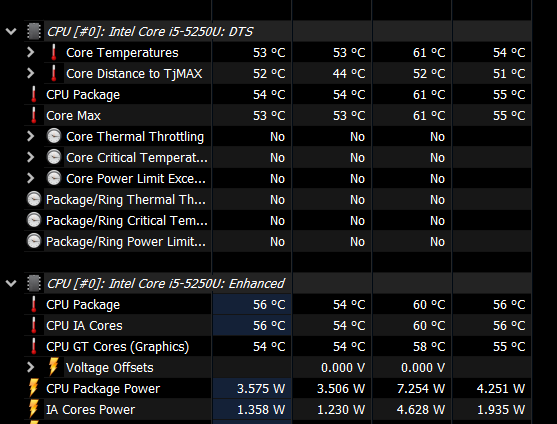Click thermometer icon beside Enhanced CPU Package
The width and height of the screenshot is (557, 424).
point(34,304)
